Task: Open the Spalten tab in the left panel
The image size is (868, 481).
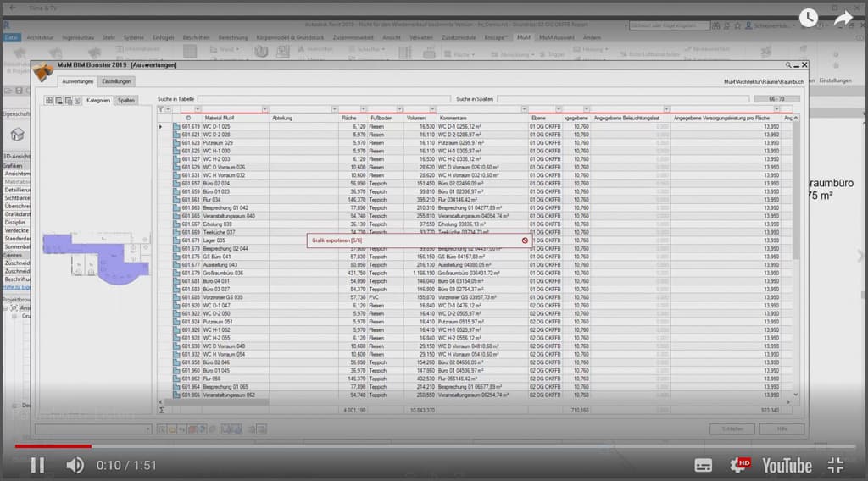Action: coord(125,100)
